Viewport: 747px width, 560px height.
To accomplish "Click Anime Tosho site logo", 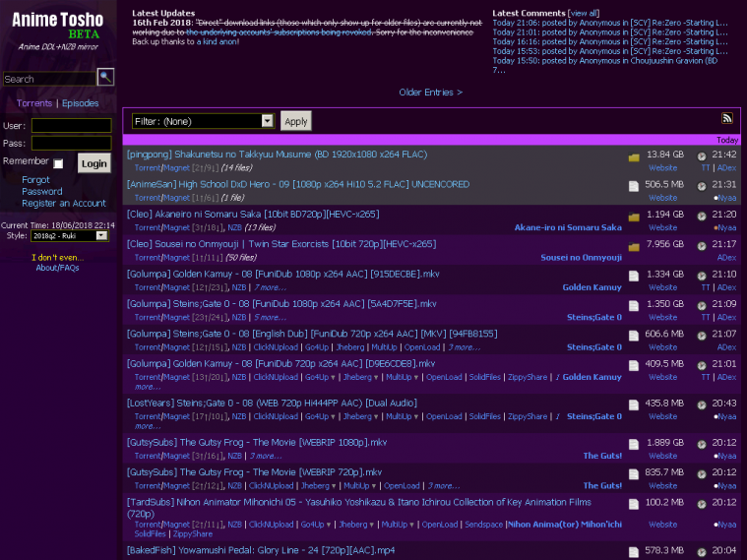I will coord(58,20).
